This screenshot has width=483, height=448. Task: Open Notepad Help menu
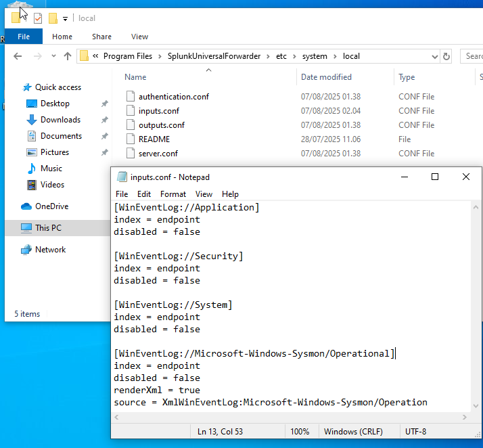pyautogui.click(x=230, y=194)
